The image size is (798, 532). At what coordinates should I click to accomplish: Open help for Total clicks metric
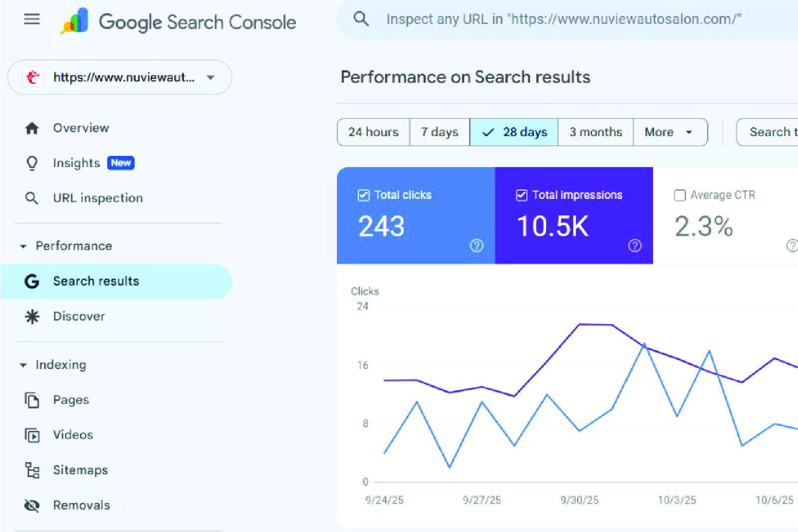click(477, 245)
